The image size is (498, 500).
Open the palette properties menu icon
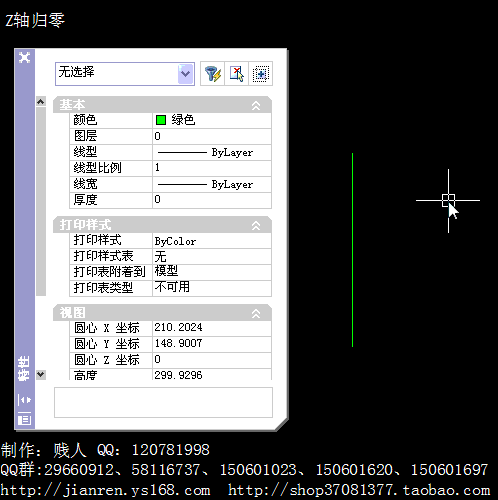(24, 419)
